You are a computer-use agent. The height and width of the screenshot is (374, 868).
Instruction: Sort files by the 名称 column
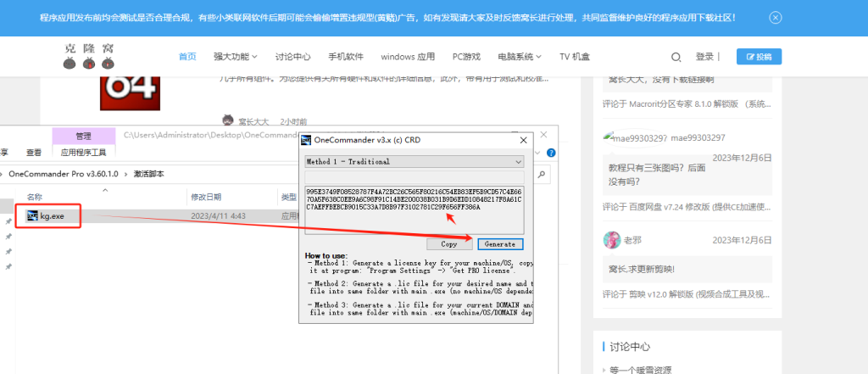click(x=35, y=197)
